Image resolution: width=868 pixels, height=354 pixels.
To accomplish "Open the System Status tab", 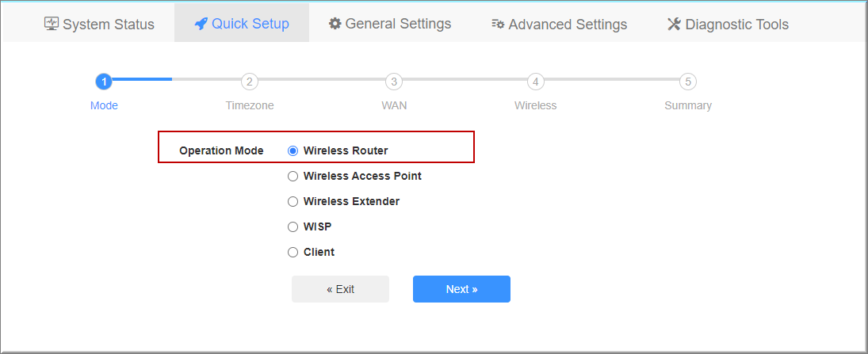I will (x=99, y=25).
